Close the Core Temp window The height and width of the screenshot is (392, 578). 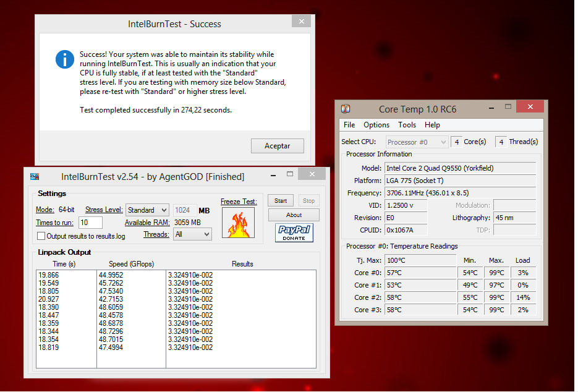coord(530,106)
